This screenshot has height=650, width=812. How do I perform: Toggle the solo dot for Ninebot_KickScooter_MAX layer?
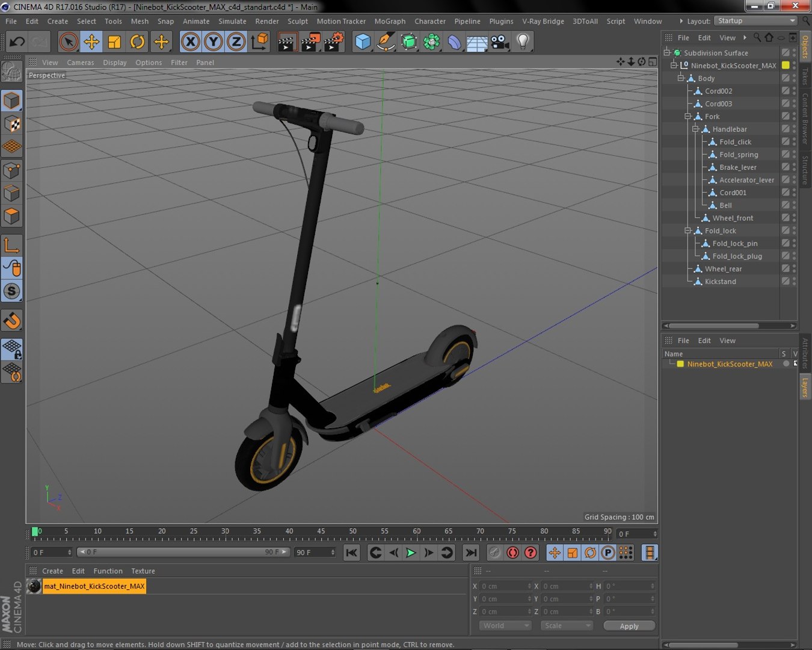point(786,364)
